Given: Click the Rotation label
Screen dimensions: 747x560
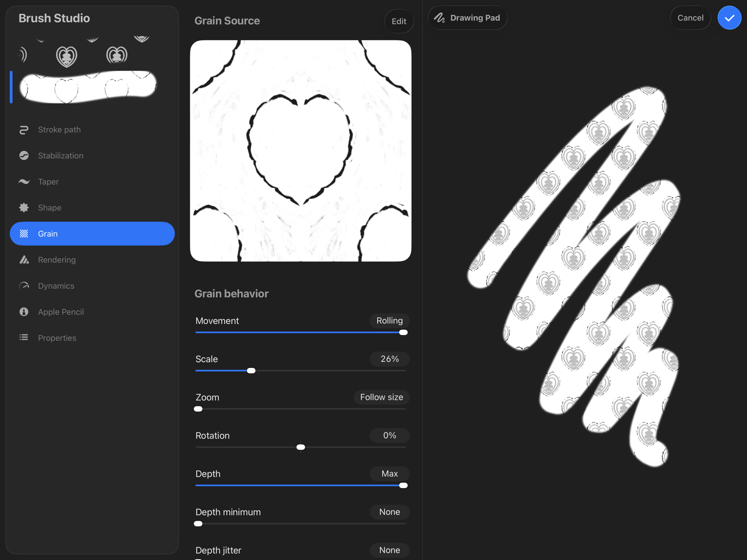Looking at the screenshot, I should [213, 436].
